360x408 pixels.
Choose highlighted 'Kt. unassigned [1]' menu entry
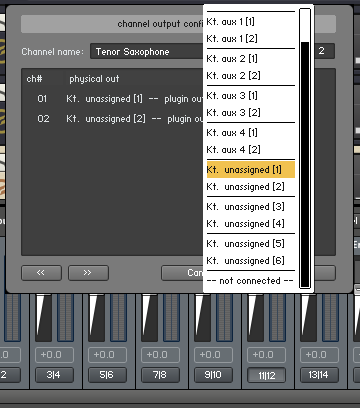pos(251,170)
